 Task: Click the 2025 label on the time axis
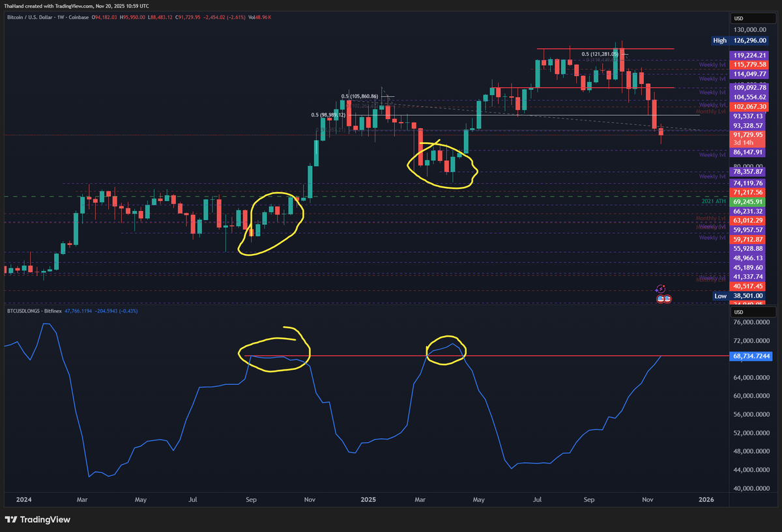(368, 500)
